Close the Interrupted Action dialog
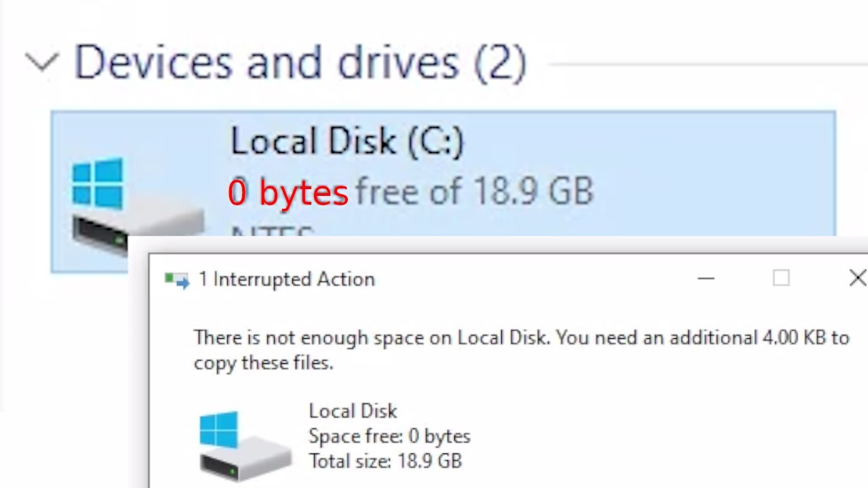The width and height of the screenshot is (868, 488). click(x=857, y=278)
